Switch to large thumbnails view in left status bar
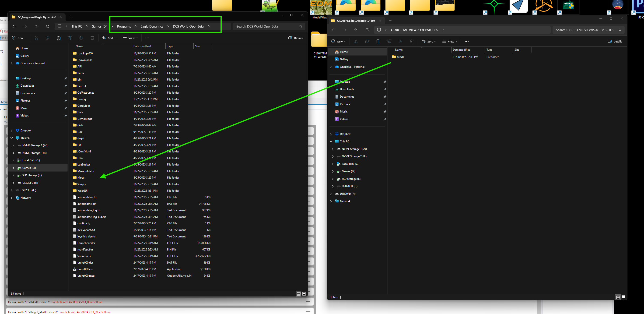 [x=304, y=294]
